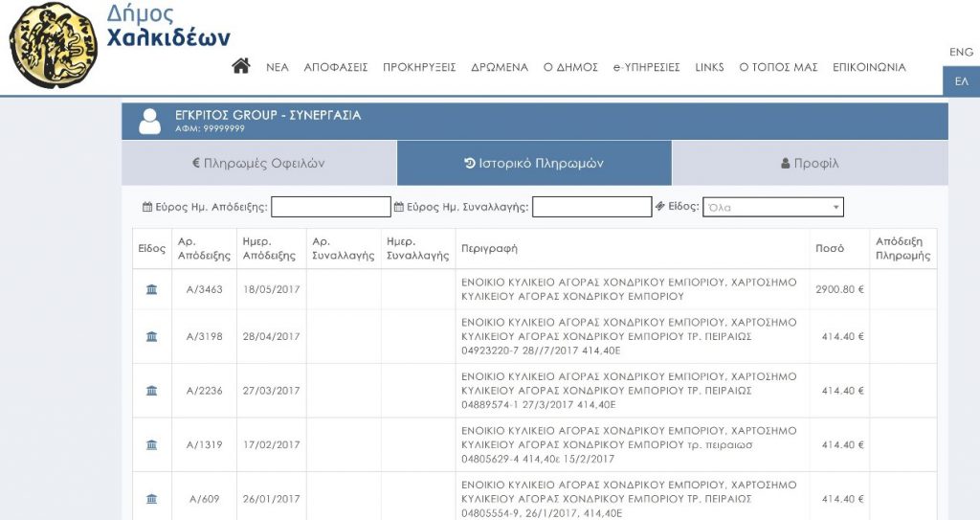Image resolution: width=980 pixels, height=520 pixels.
Task: Click bank icon in row A/3463
Action: (151, 289)
